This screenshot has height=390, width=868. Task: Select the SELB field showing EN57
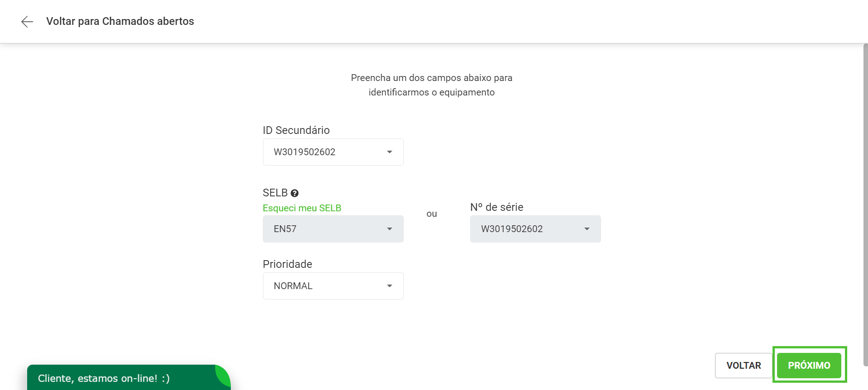pos(333,229)
